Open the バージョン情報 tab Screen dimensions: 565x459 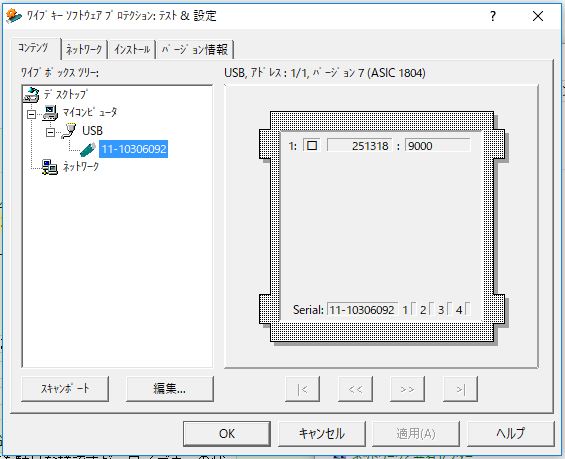click(195, 49)
